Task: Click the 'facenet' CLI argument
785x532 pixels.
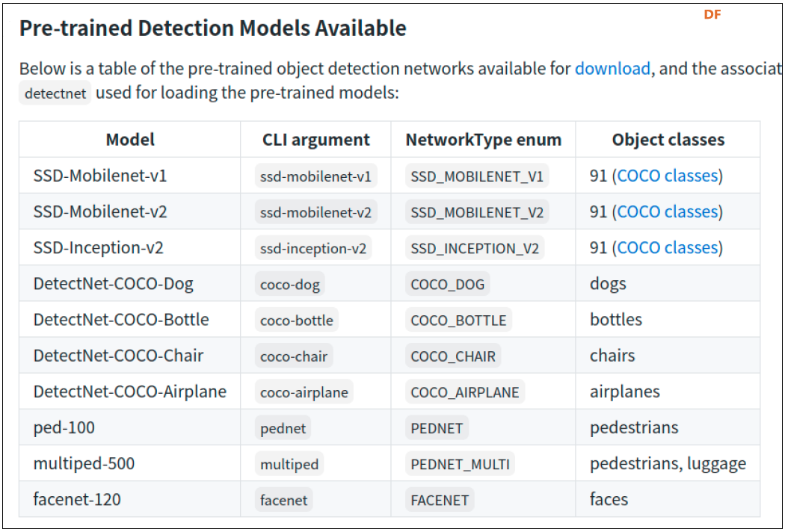Action: 284,500
